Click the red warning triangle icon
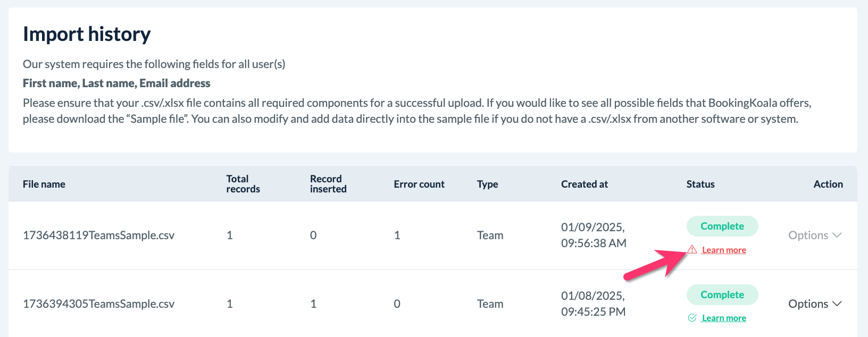868x337 pixels. pos(692,249)
